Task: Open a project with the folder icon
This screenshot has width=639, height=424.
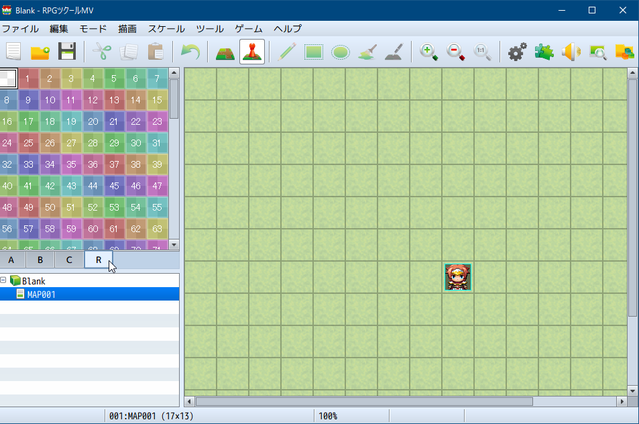Action: coord(40,52)
